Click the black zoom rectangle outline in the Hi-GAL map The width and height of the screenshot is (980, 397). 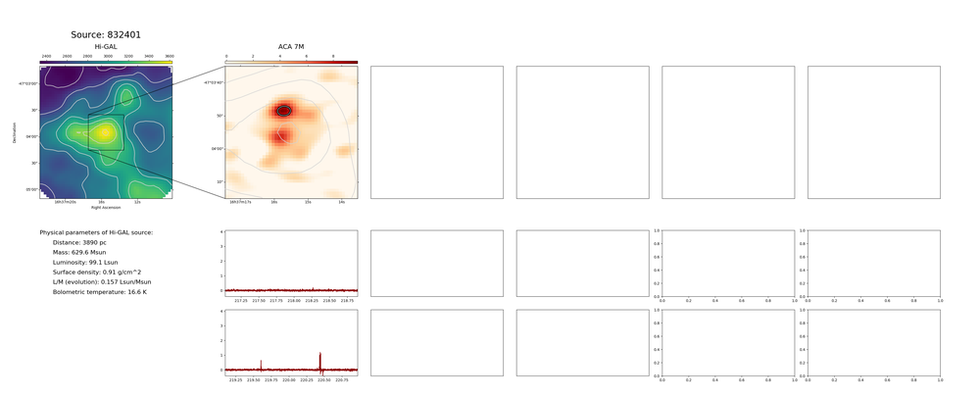[106, 132]
